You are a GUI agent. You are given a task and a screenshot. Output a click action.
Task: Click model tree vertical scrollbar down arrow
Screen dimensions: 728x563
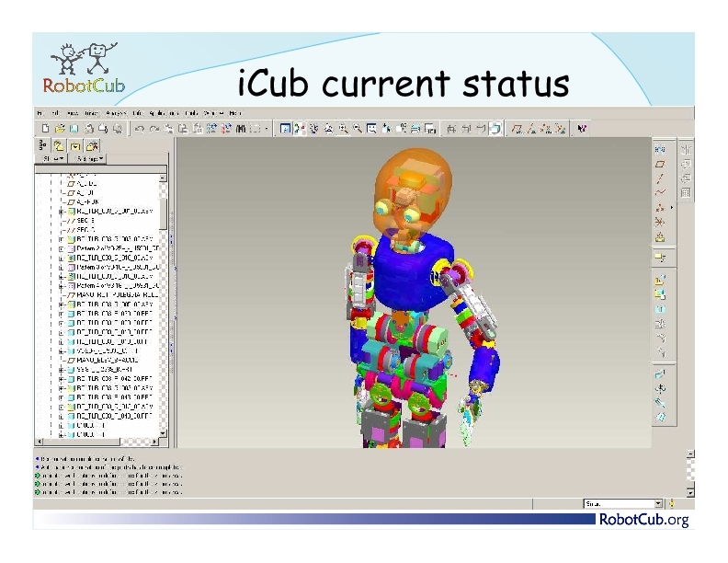coord(163,433)
